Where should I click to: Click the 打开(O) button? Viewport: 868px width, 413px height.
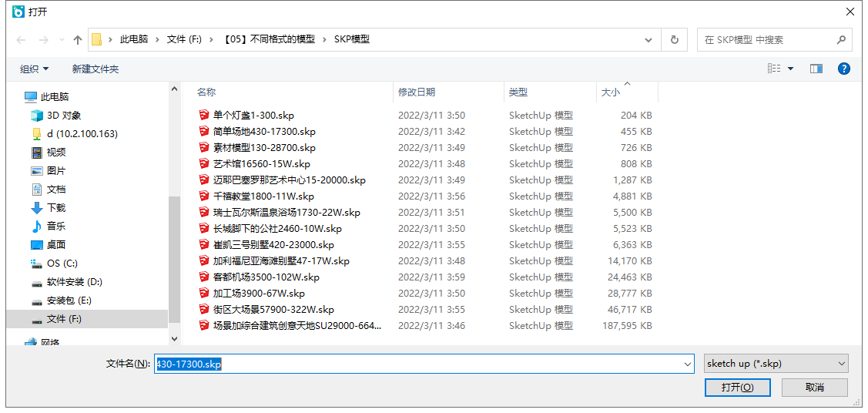[737, 387]
